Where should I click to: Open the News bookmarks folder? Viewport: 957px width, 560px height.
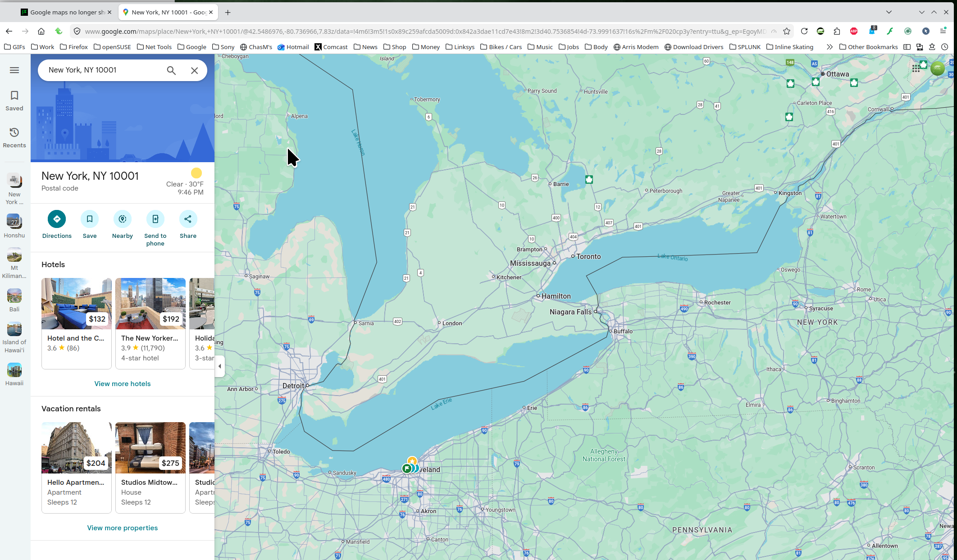tap(365, 47)
